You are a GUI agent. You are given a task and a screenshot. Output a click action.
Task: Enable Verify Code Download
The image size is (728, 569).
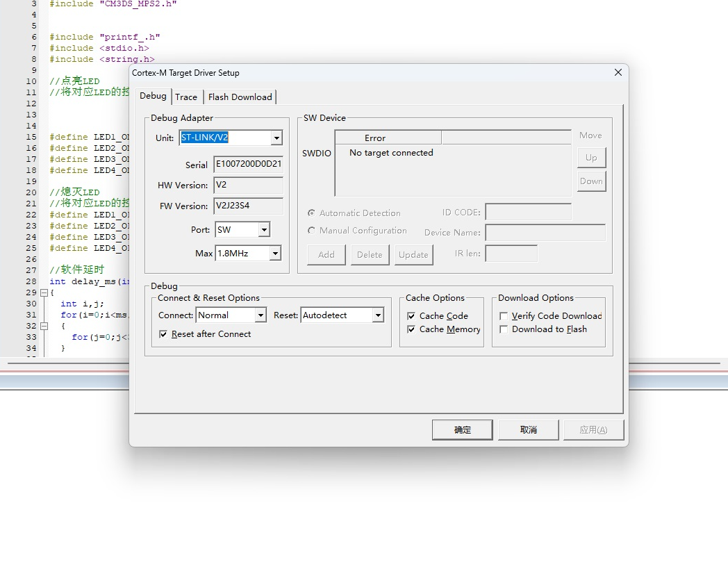504,316
